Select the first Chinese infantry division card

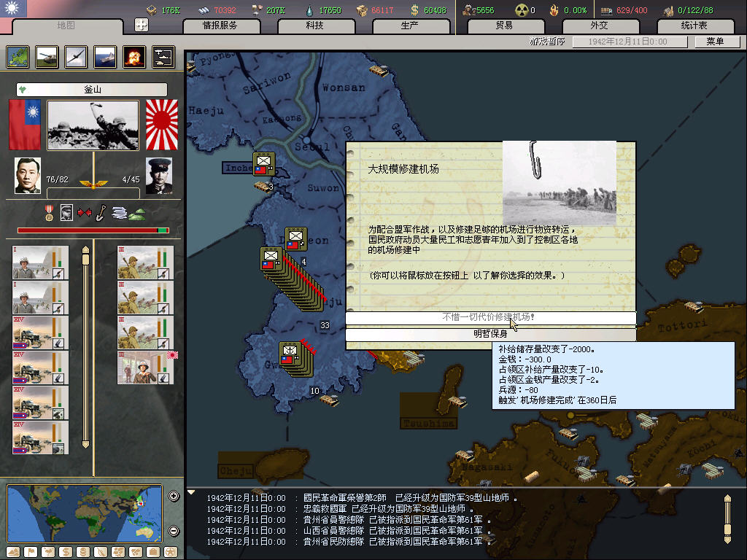tap(41, 262)
